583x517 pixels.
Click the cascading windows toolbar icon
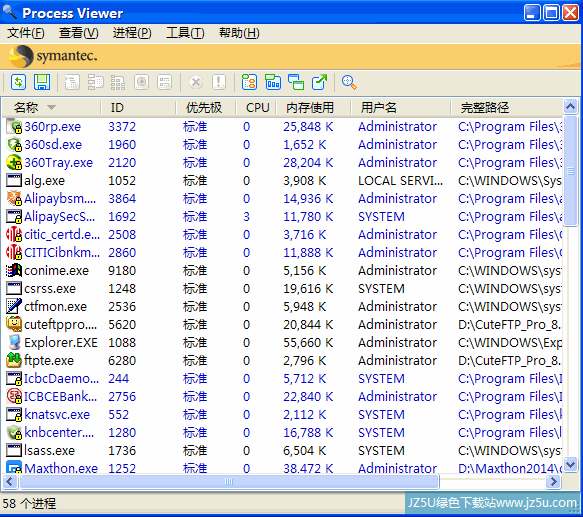click(x=296, y=82)
